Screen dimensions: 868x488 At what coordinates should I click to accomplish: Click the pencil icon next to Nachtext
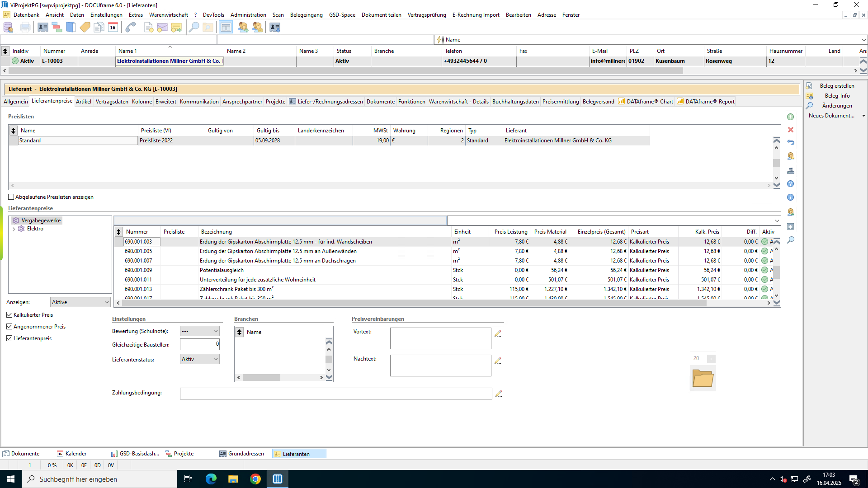tap(498, 361)
